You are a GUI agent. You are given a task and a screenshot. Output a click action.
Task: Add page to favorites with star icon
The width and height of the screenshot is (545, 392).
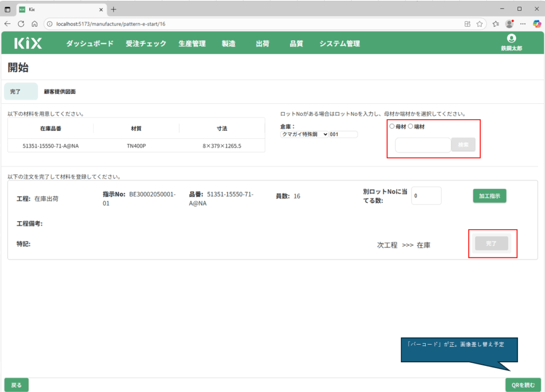coord(480,24)
